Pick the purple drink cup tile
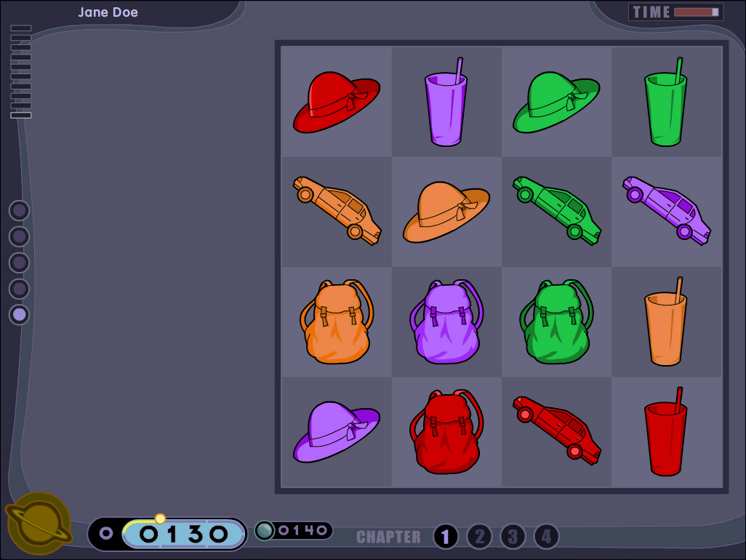Viewport: 746px width, 560px height. [446, 102]
